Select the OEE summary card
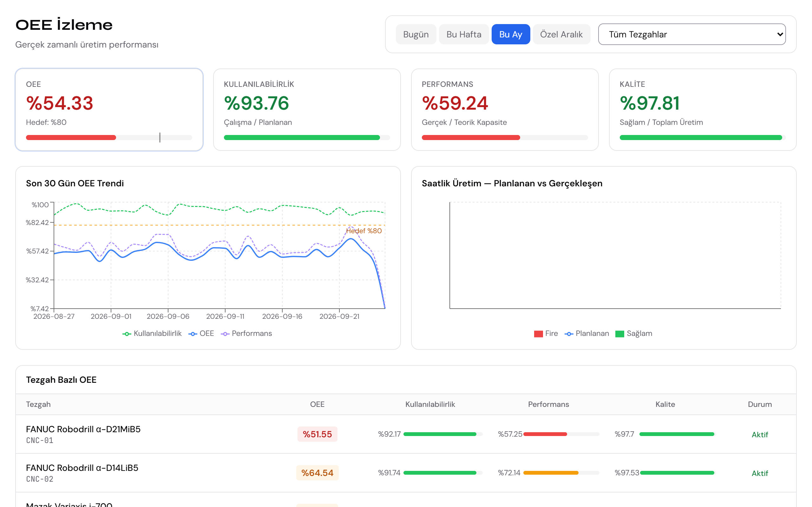The width and height of the screenshot is (812, 507). pos(109,110)
